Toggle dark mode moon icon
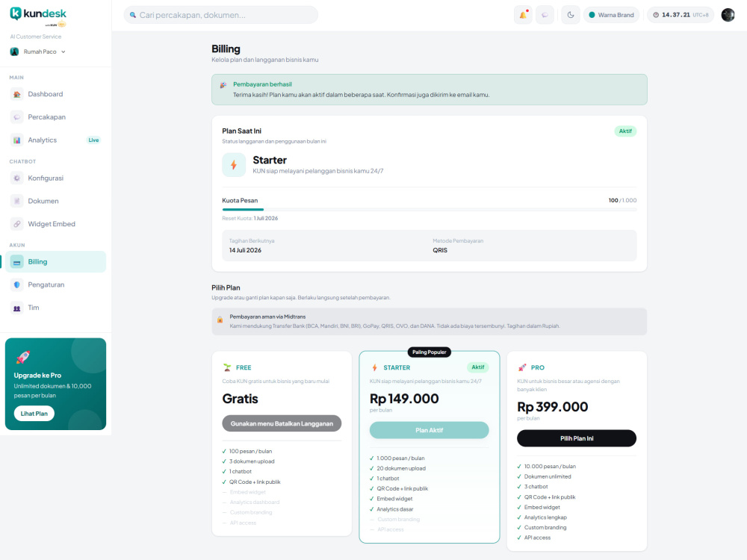This screenshot has height=560, width=747. (x=570, y=15)
